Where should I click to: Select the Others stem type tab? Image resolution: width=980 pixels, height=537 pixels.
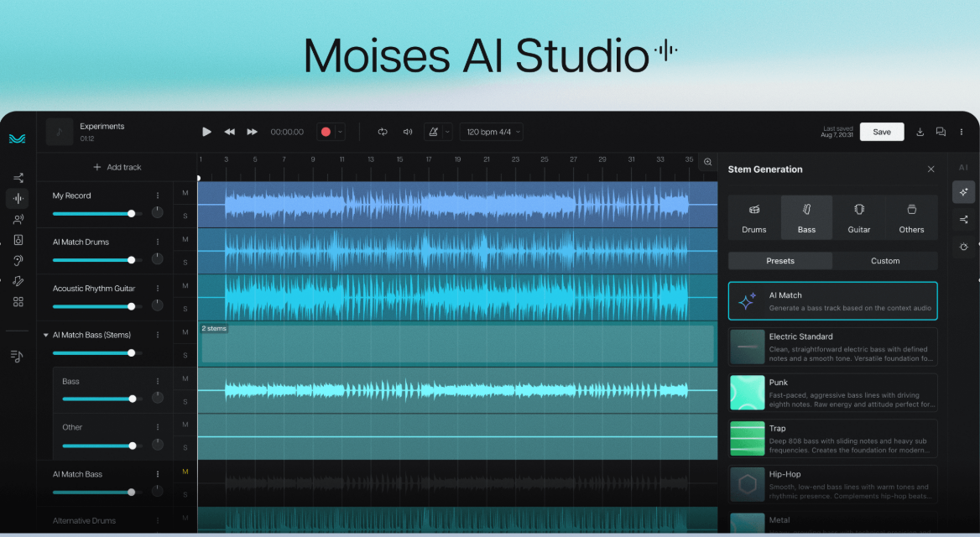911,217
